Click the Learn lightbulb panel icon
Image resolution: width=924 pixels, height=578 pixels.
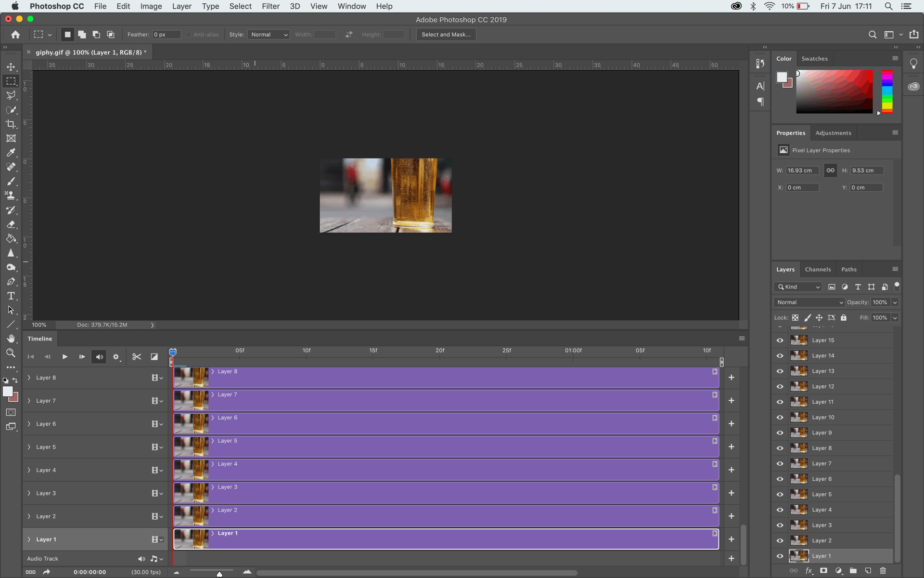[913, 64]
